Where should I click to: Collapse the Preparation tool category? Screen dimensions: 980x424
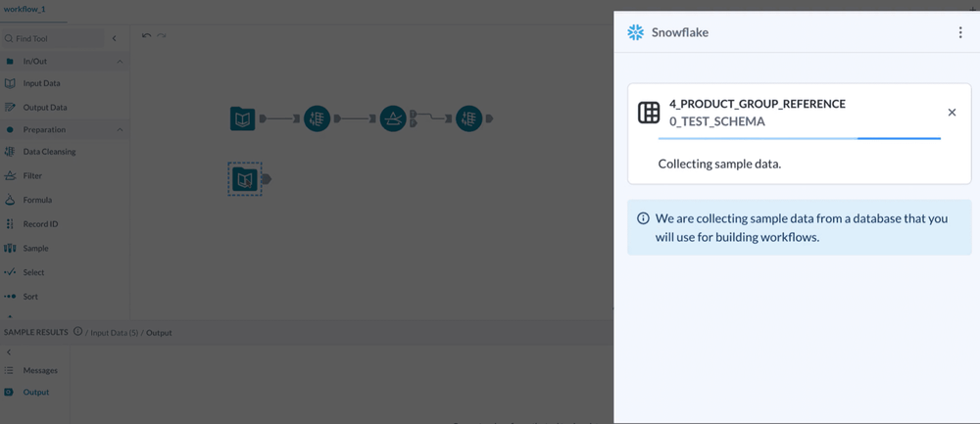click(120, 129)
